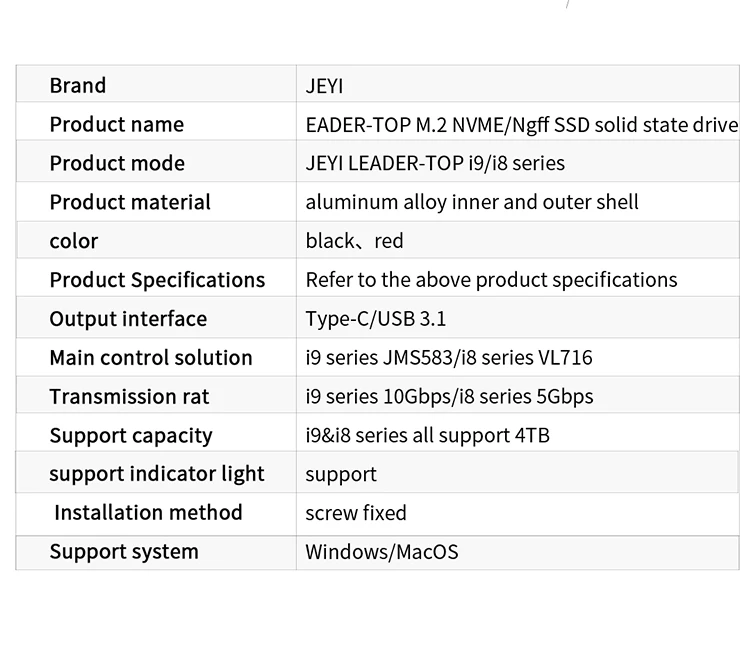Select the black、red color value
The width and height of the screenshot is (750, 650).
pyautogui.click(x=354, y=242)
